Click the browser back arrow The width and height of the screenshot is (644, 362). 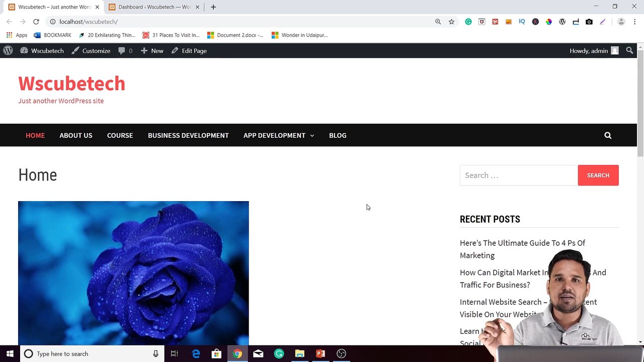point(9,22)
